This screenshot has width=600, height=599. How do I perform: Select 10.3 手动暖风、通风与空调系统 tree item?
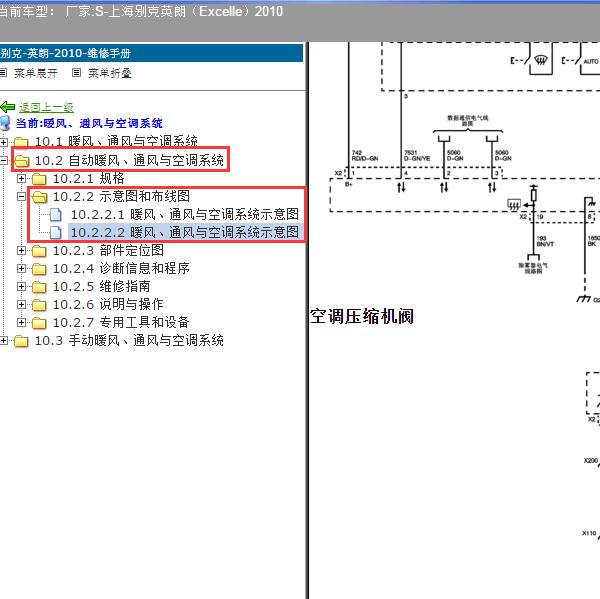[129, 340]
